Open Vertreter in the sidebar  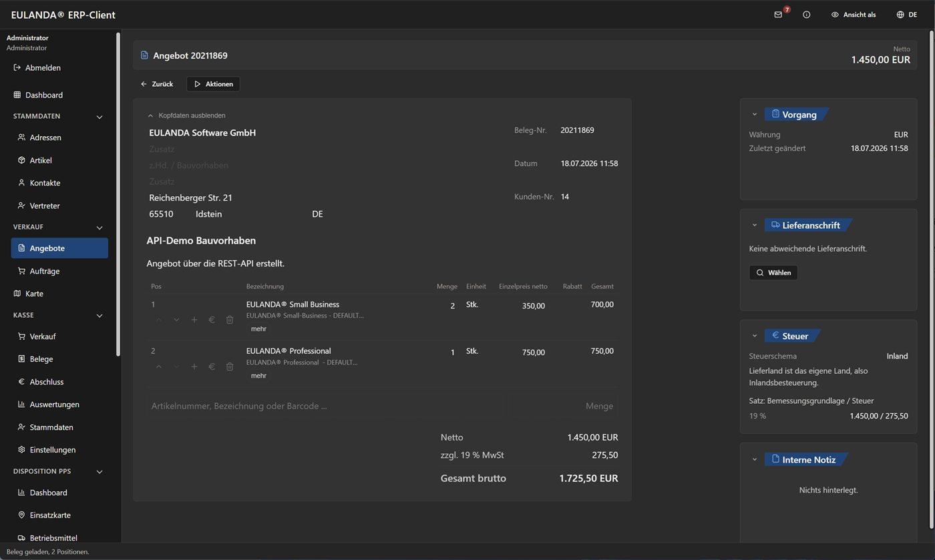pos(59,206)
